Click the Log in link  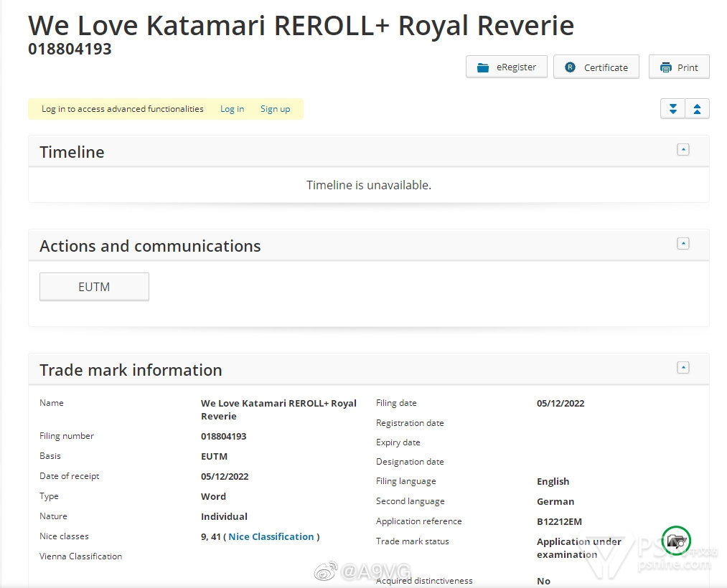coord(232,109)
